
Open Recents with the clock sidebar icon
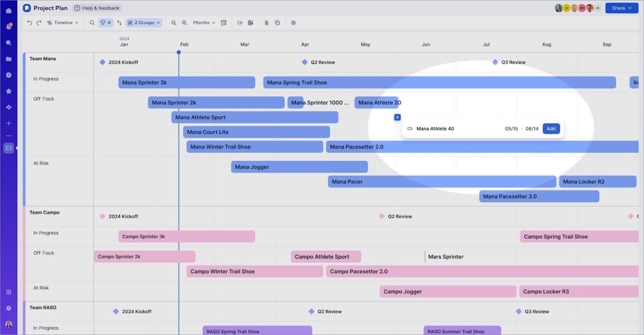click(x=8, y=75)
